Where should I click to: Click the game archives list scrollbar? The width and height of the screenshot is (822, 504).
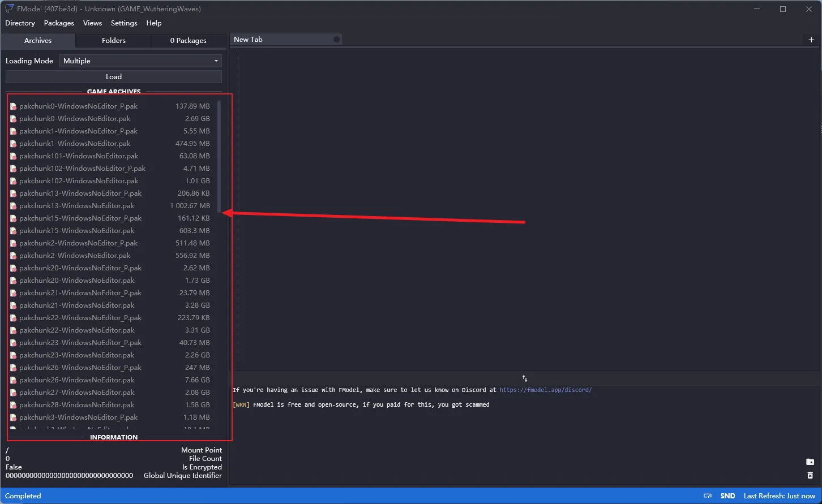coord(219,158)
